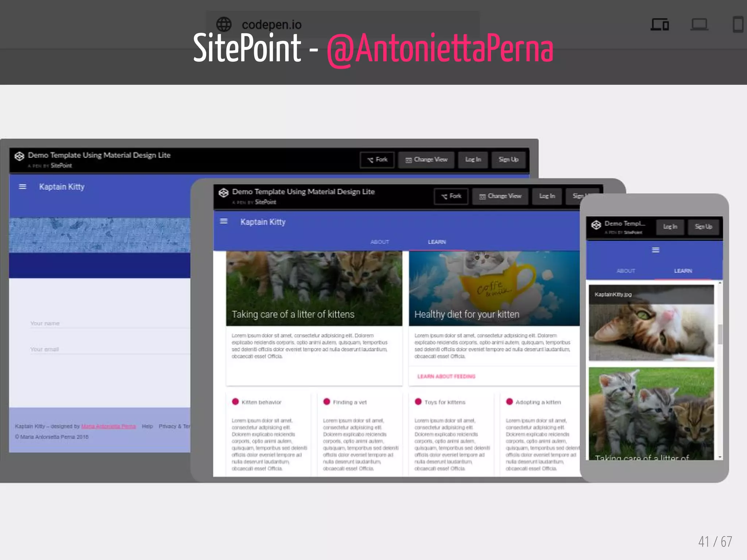This screenshot has width=747, height=560.
Task: Click Fork button in tablet window
Action: (451, 196)
